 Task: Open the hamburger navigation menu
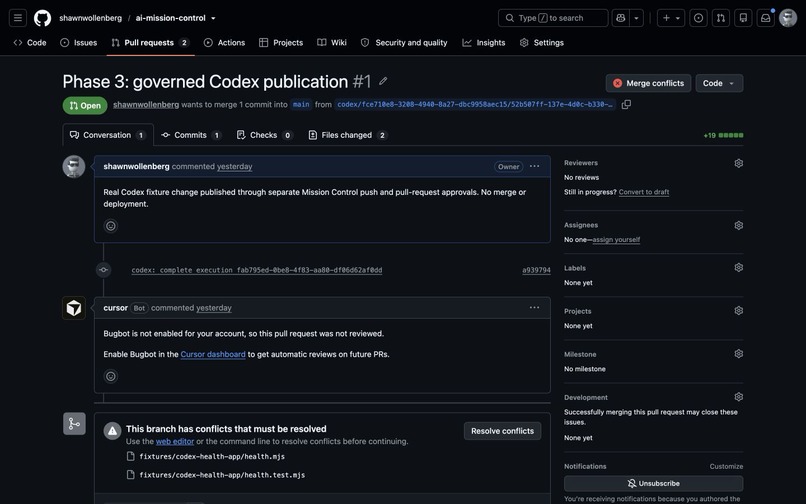[17, 18]
